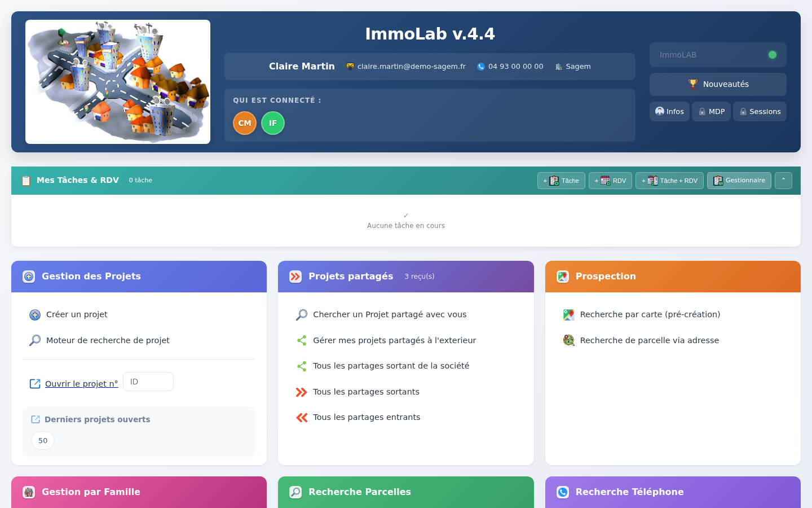This screenshot has width=812, height=508.
Task: Open the Gestionnaire task manager
Action: click(739, 181)
